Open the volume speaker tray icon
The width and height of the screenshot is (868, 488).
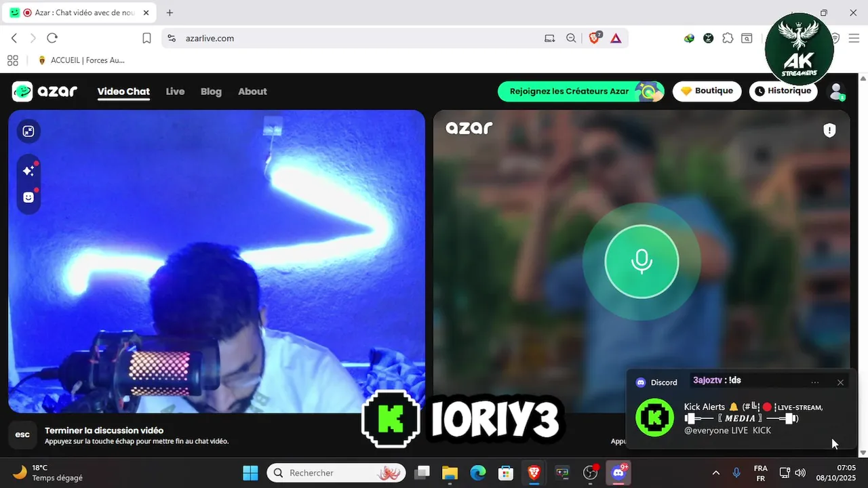800,472
